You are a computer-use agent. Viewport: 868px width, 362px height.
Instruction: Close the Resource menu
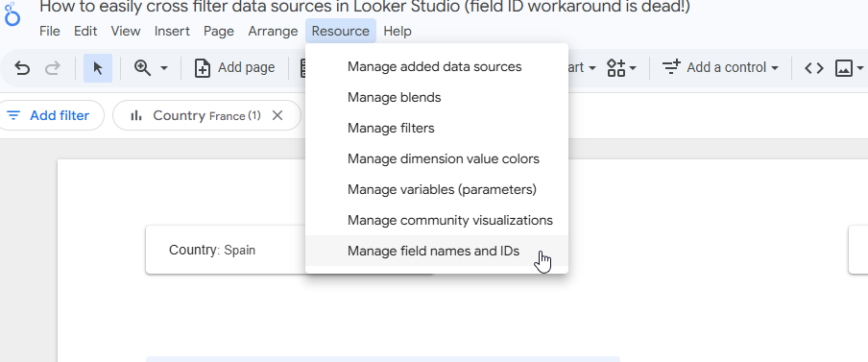point(341,31)
